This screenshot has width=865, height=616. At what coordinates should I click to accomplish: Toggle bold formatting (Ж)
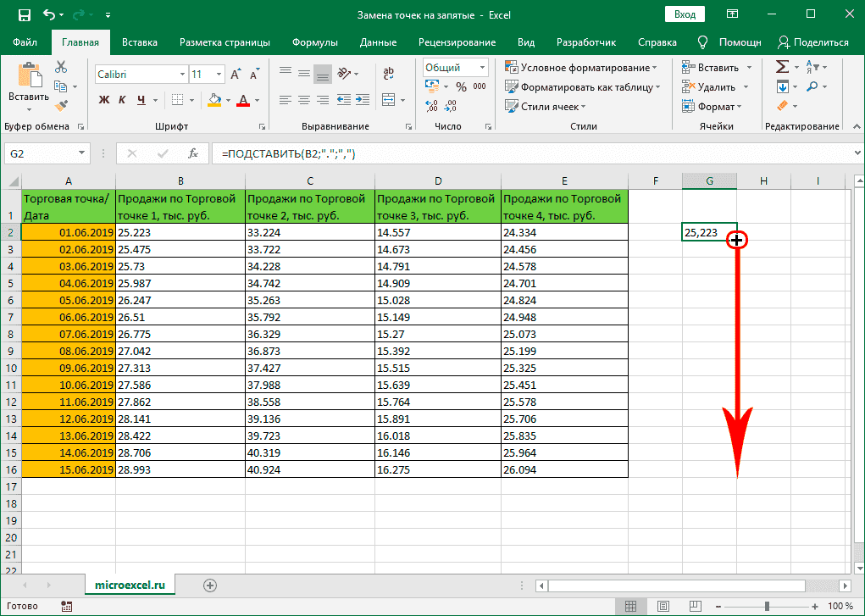(105, 100)
